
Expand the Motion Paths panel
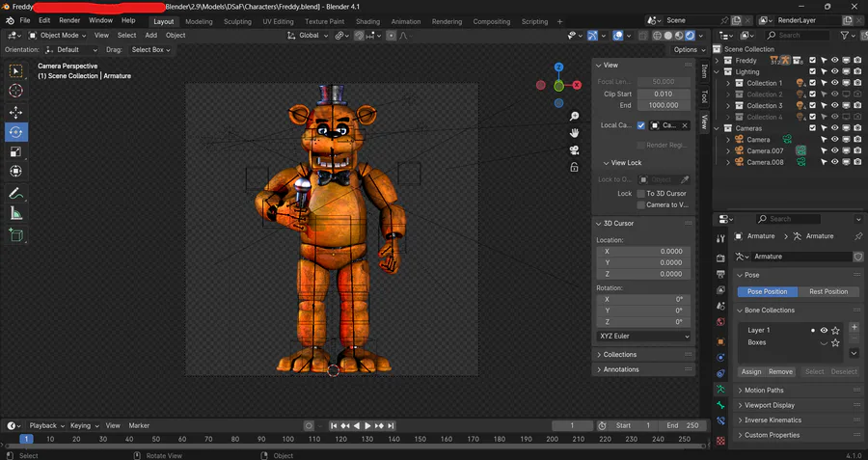point(764,391)
